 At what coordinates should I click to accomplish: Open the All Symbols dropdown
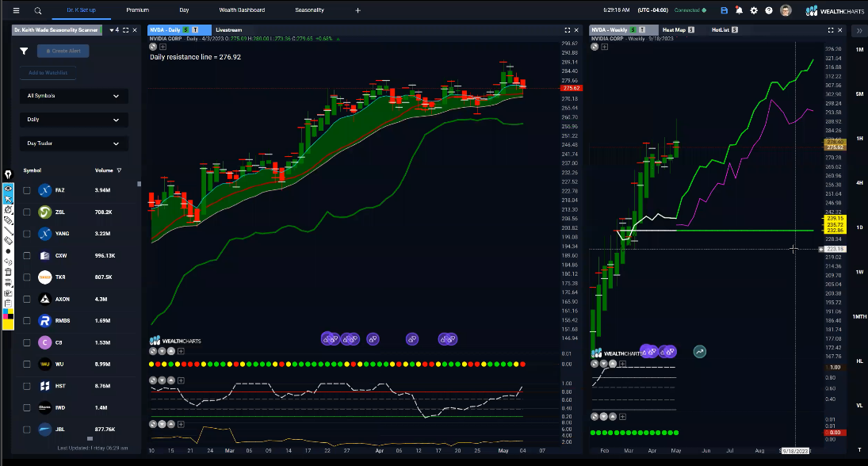tap(74, 96)
